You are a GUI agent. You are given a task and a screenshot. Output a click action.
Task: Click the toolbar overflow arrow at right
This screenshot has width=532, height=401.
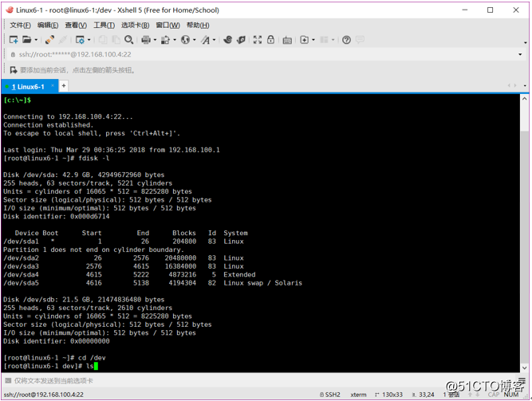[x=525, y=43]
